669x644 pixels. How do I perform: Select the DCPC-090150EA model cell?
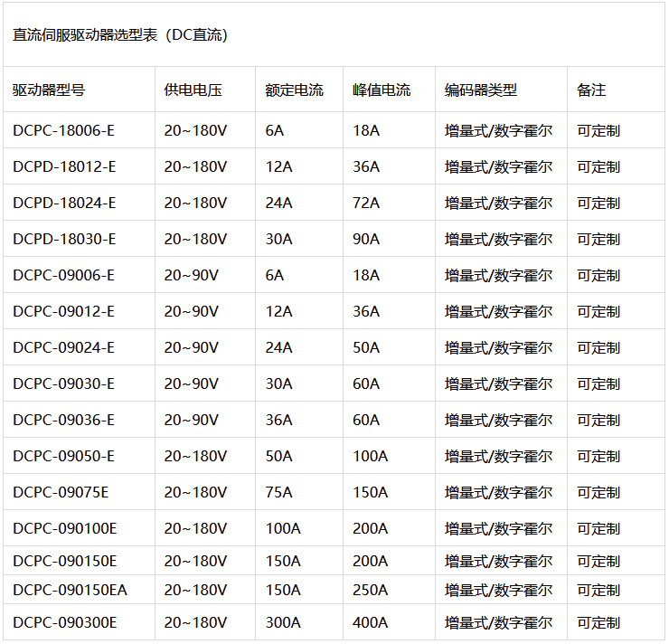pyautogui.click(x=70, y=590)
